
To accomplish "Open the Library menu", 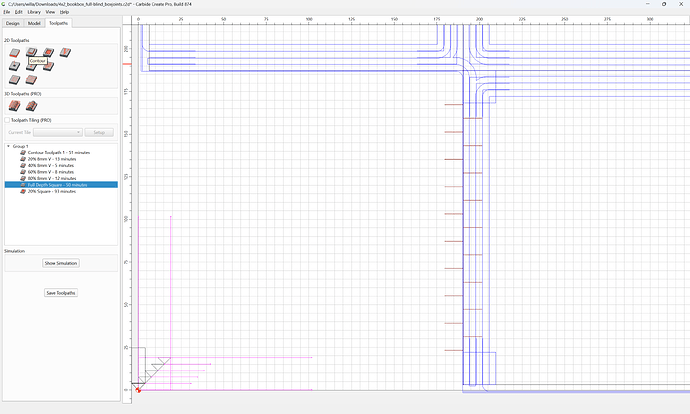I will tap(34, 12).
